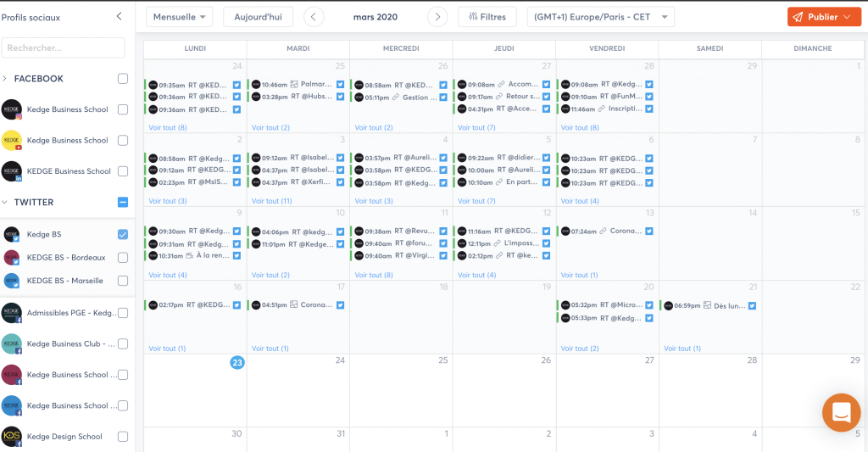The image size is (868, 452).
Task: Go to next month arrow
Action: [x=437, y=17]
